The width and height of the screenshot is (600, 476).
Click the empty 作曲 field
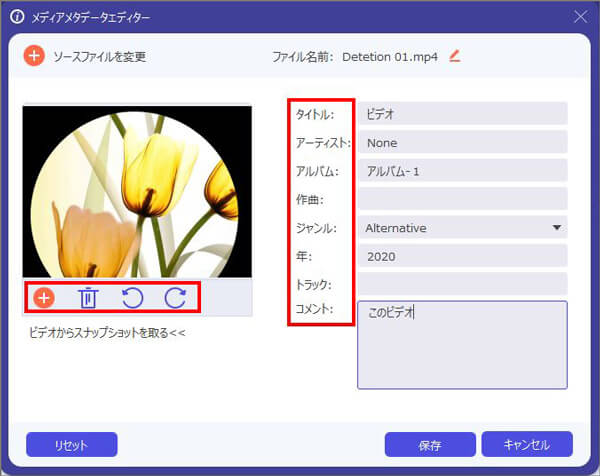[462, 199]
